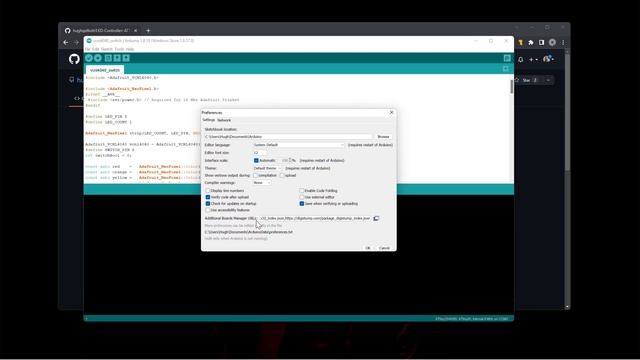This screenshot has width=640, height=360.
Task: Go back with the browser back arrow
Action: (x=66, y=42)
